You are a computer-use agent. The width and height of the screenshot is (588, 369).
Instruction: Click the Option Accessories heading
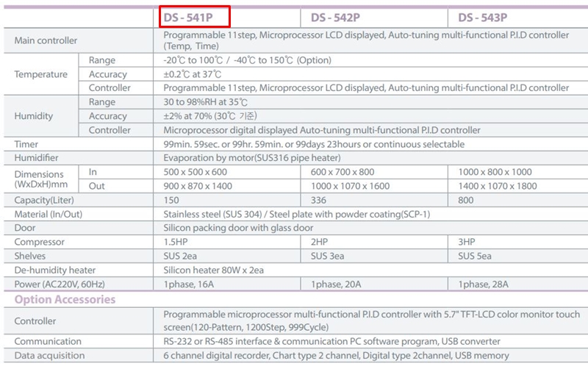(65, 299)
